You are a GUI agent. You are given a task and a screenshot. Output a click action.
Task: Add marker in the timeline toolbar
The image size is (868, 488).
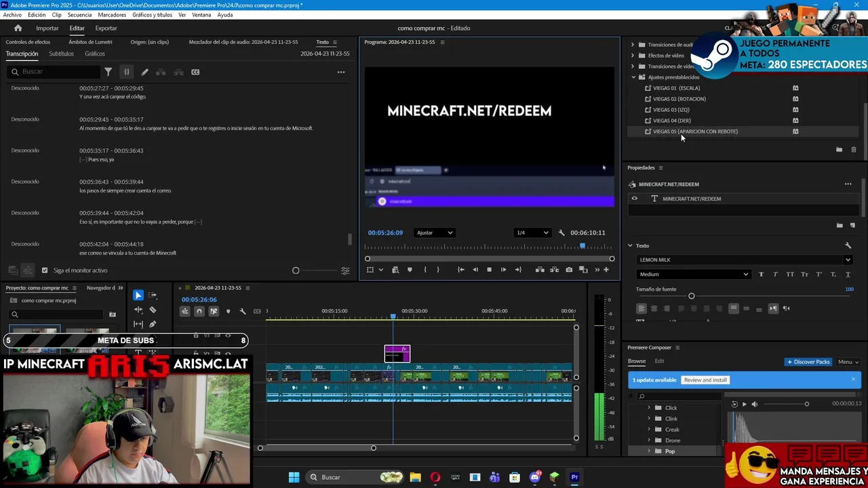point(228,311)
